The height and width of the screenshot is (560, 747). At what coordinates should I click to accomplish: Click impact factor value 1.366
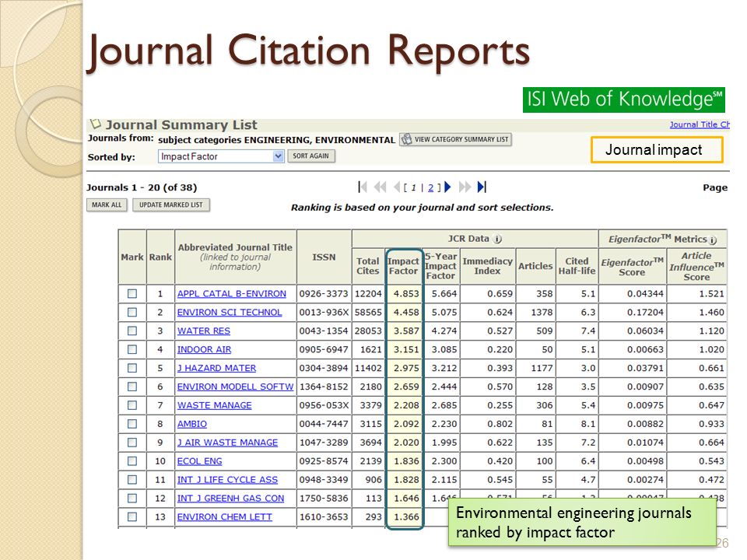[x=406, y=516]
